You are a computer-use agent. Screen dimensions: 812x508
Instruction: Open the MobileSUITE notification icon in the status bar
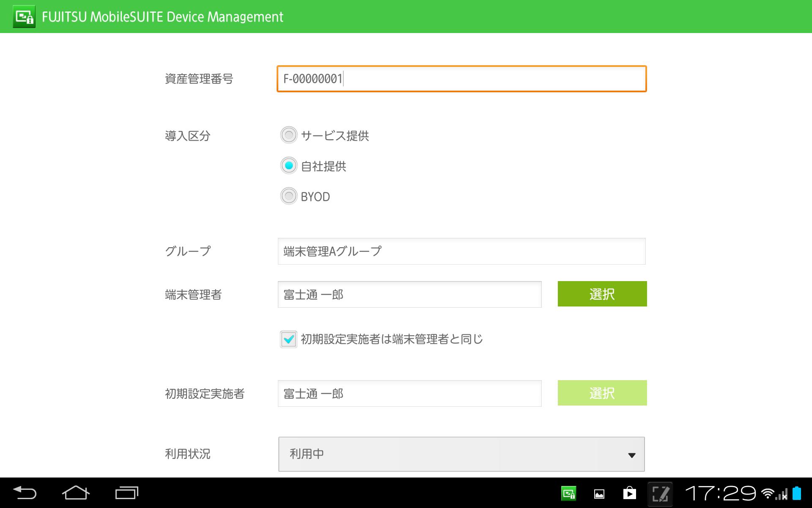coord(569,492)
